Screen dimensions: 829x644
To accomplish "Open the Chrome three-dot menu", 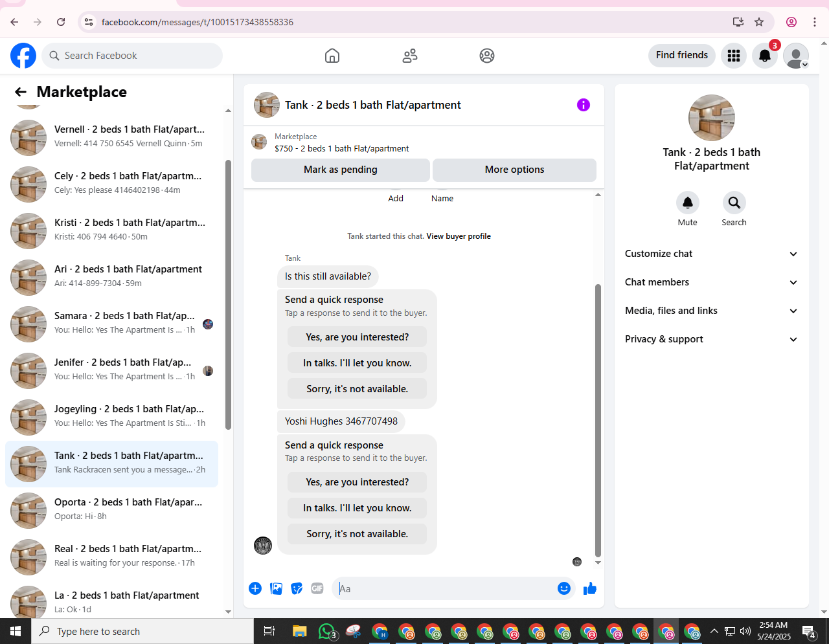I will click(x=815, y=22).
